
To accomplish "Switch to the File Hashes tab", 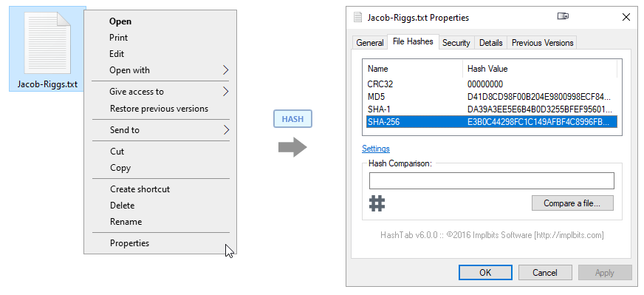I will (413, 41).
